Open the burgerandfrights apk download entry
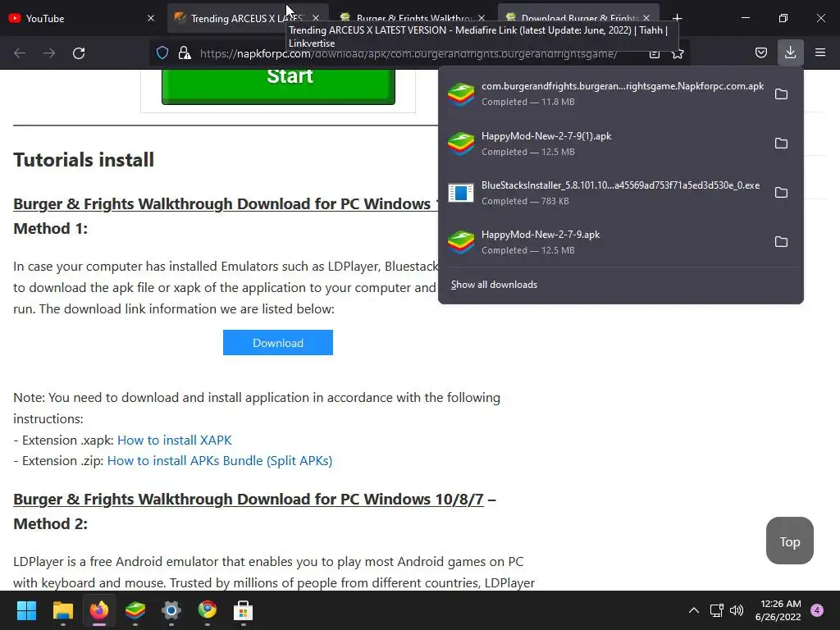The width and height of the screenshot is (840, 630). (605, 94)
